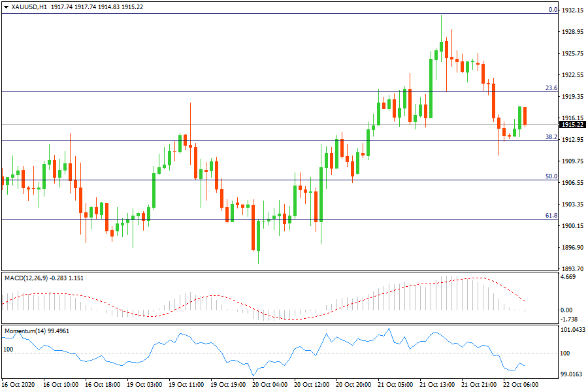
Task: Click 22 Oct 06:00 on the time axis
Action: 520,385
